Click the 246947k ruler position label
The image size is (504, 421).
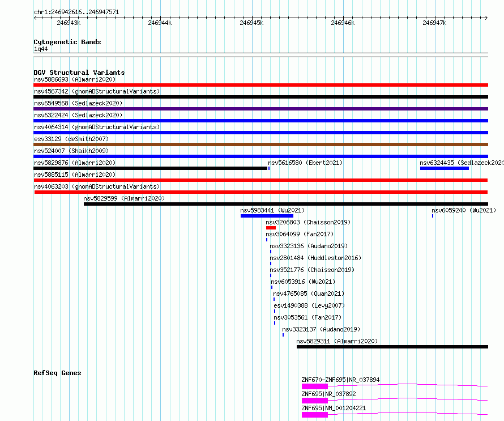point(434,23)
